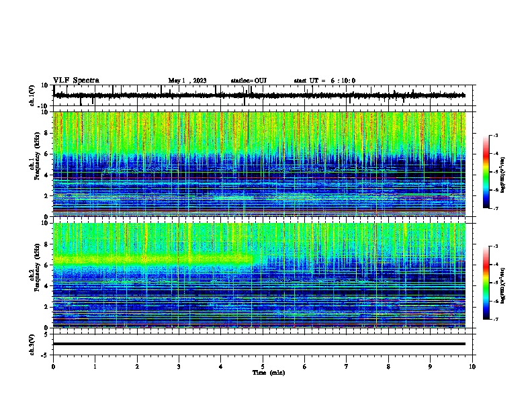Image resolution: width=532 pixels, height=411 pixels.
Task: Click the "8" kHz tick on ch.1 frequency axis
Action: [x=46, y=133]
